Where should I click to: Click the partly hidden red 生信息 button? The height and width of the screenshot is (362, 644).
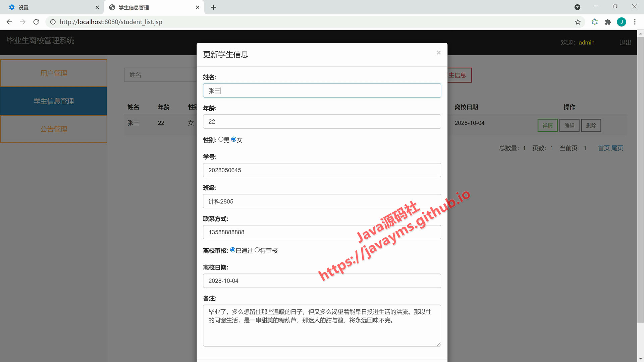pyautogui.click(x=460, y=75)
